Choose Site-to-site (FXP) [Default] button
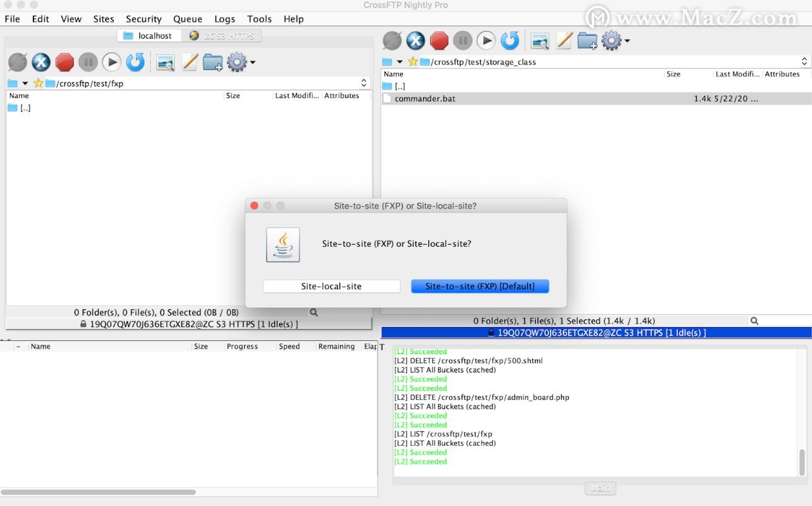This screenshot has width=812, height=506. (480, 287)
